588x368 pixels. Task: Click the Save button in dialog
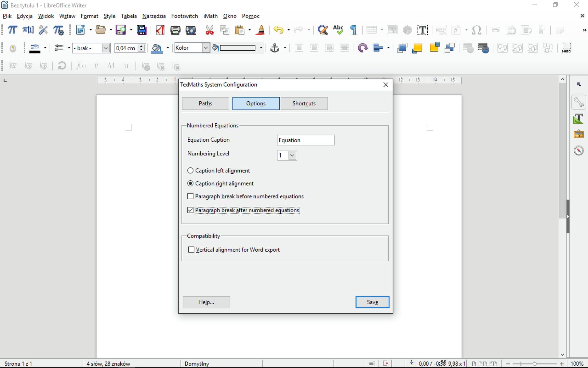tap(372, 302)
